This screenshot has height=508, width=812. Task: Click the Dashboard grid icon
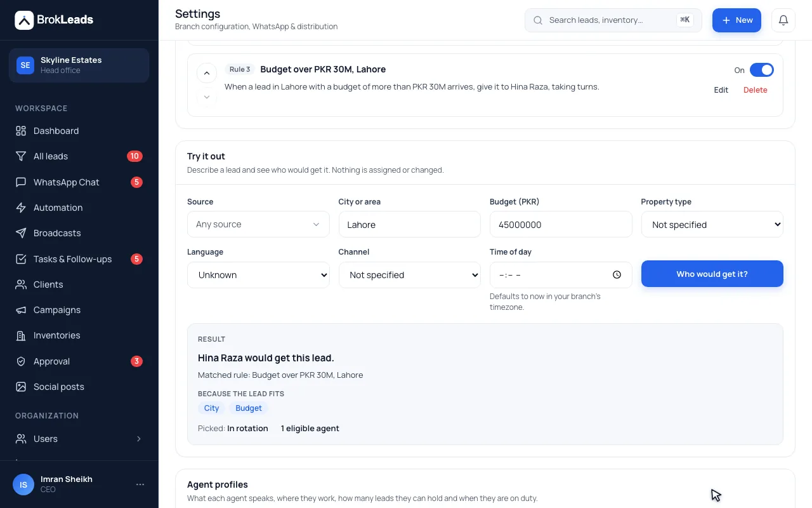click(21, 131)
